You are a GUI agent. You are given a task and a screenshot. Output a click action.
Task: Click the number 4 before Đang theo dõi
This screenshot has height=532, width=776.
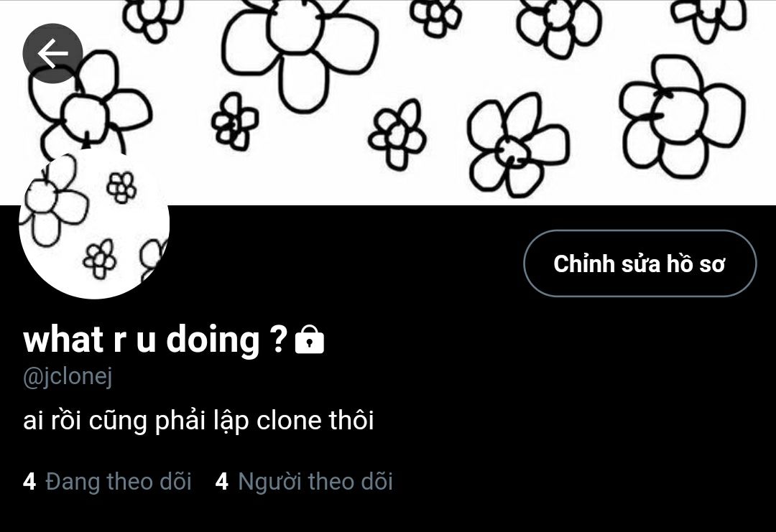pos(29,482)
